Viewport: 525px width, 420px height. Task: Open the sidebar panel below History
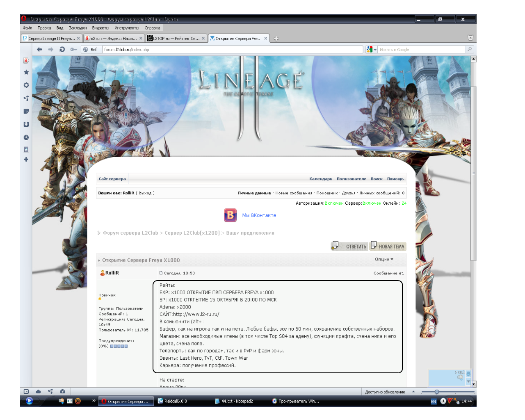point(26,149)
